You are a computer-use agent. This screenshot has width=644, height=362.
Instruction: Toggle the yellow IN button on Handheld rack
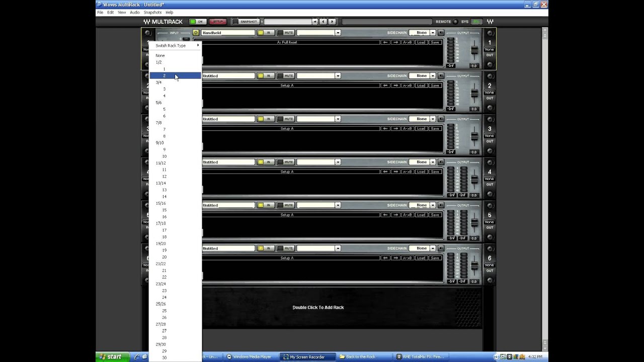(x=266, y=33)
